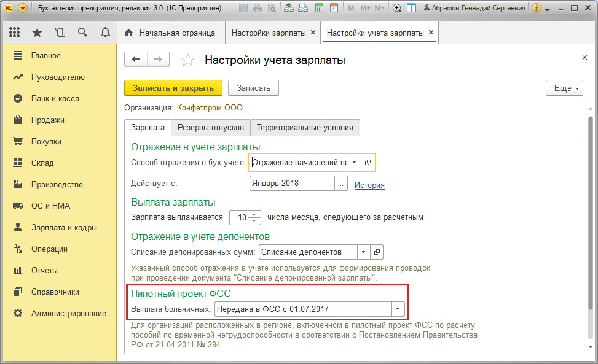Open Банк и касса section
This screenshot has height=364, width=598.
click(60, 99)
